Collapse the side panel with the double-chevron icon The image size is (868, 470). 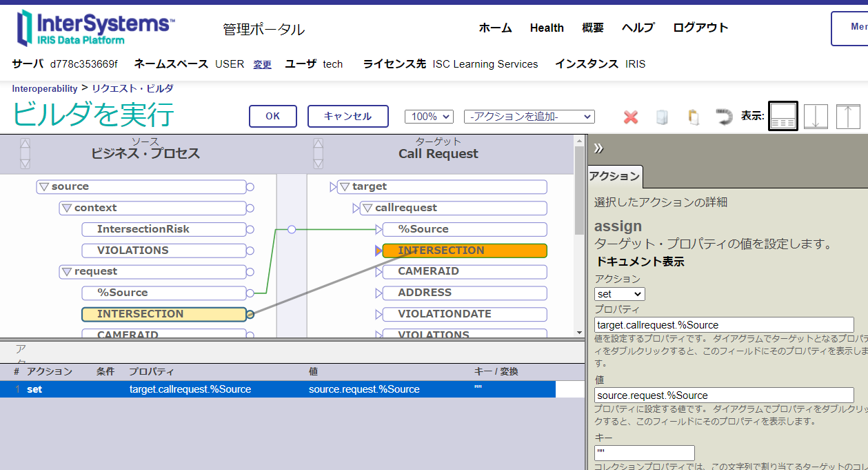[598, 148]
